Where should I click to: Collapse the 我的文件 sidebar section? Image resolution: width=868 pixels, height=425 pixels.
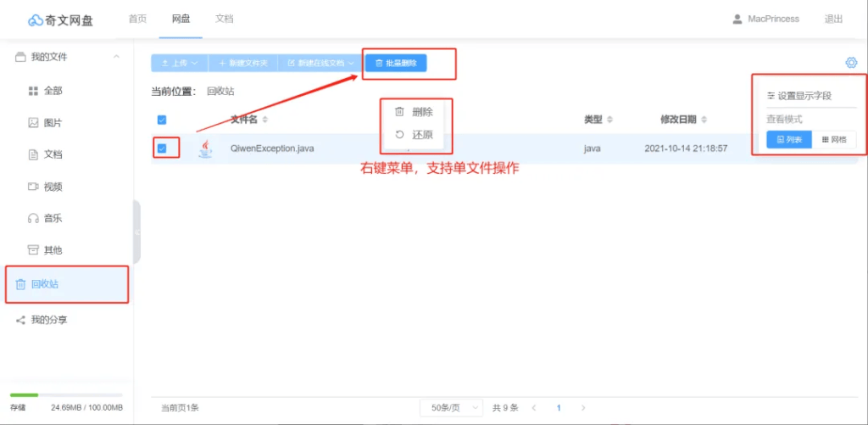click(116, 57)
